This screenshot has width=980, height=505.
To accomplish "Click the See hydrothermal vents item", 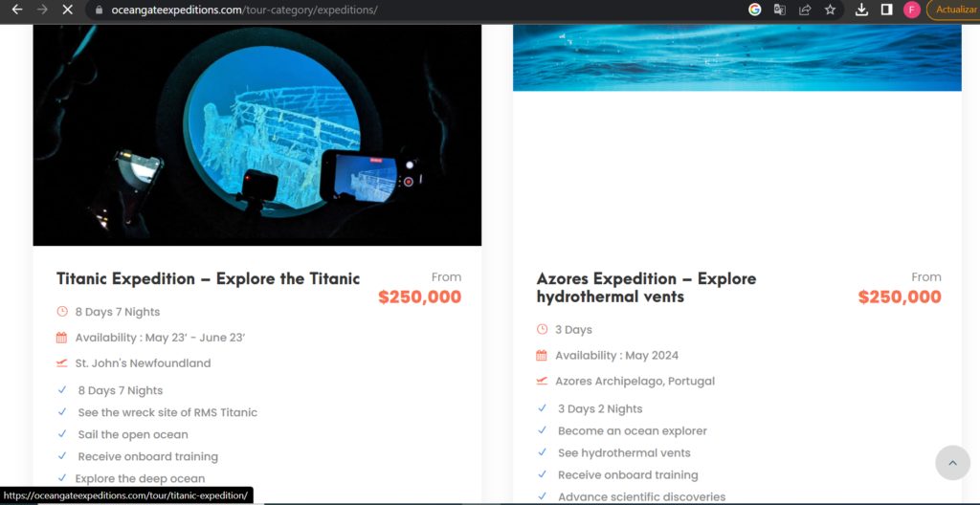I will (624, 453).
